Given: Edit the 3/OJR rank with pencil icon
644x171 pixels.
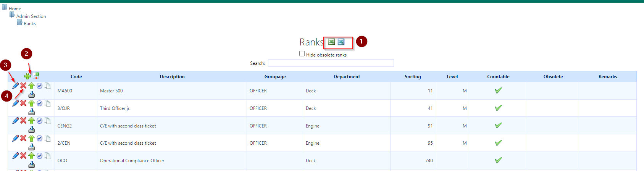Looking at the screenshot, I should 15,103.
